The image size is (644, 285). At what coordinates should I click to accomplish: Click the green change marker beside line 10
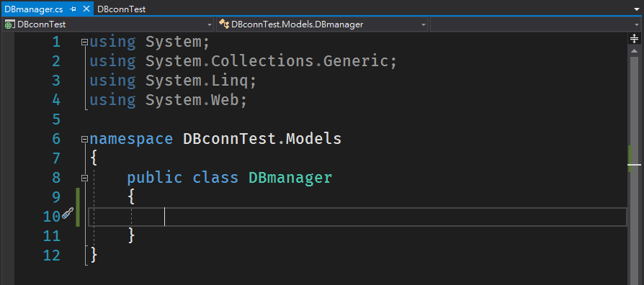78,207
